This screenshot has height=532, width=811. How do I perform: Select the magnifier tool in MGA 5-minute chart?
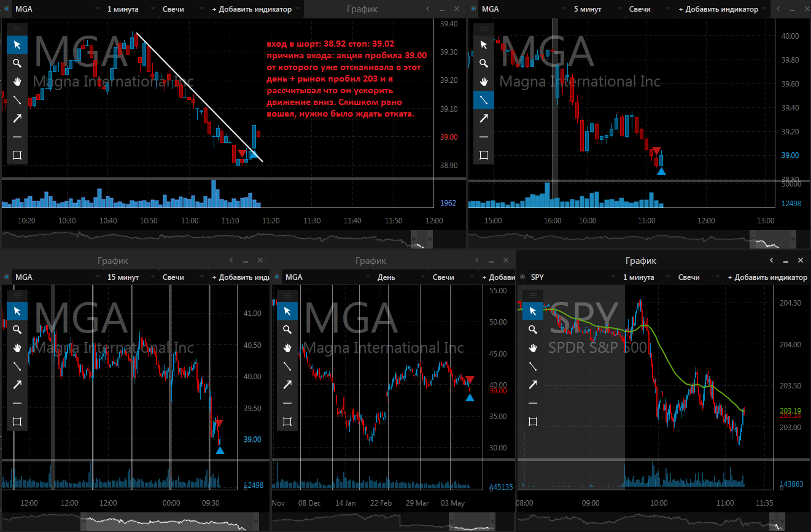coord(484,63)
